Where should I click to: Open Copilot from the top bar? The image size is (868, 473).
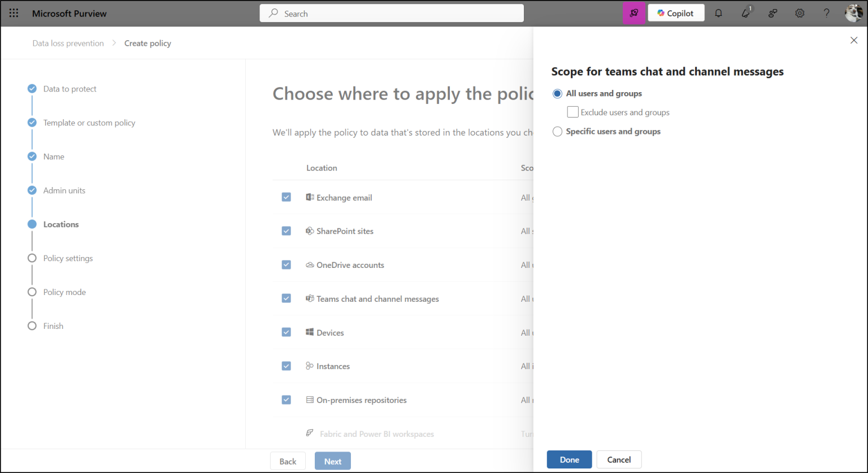(x=676, y=12)
